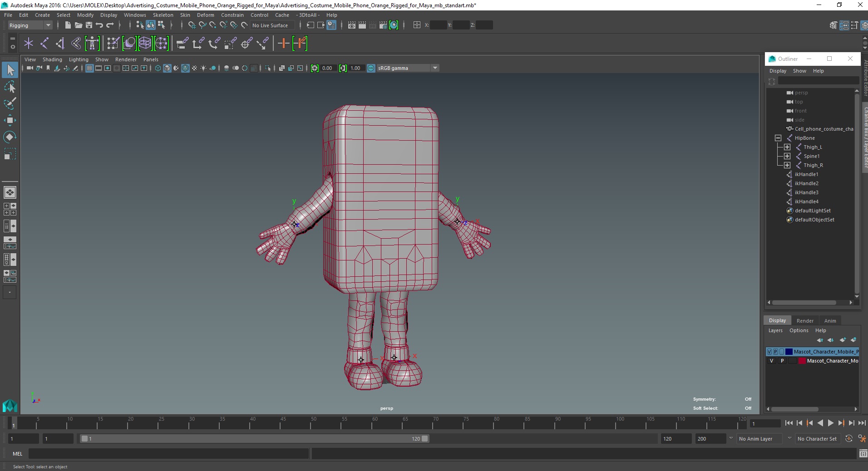Open the sRGB gamma view transform dropdown
868x471 pixels.
[x=435, y=68]
